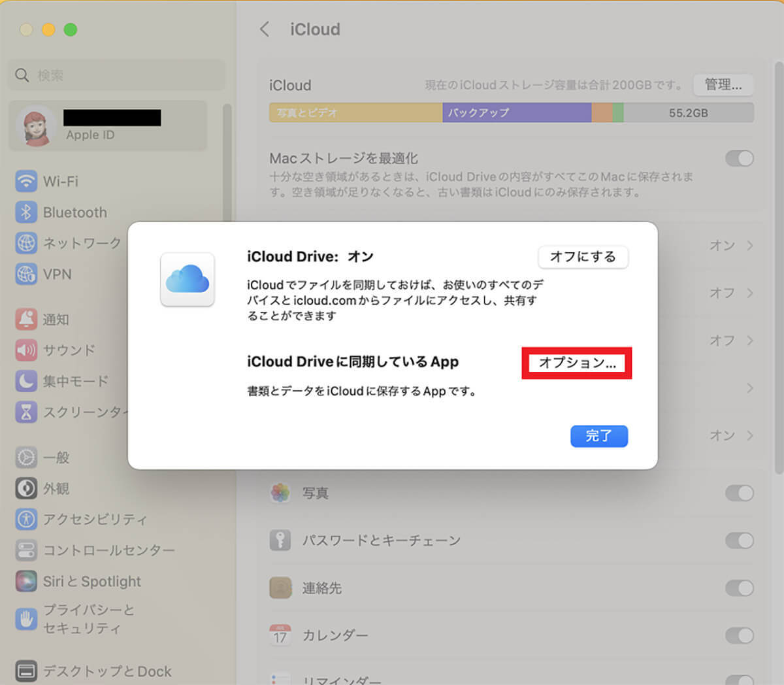Toggle the 写真 sync switch
This screenshot has width=784, height=685.
(x=739, y=493)
